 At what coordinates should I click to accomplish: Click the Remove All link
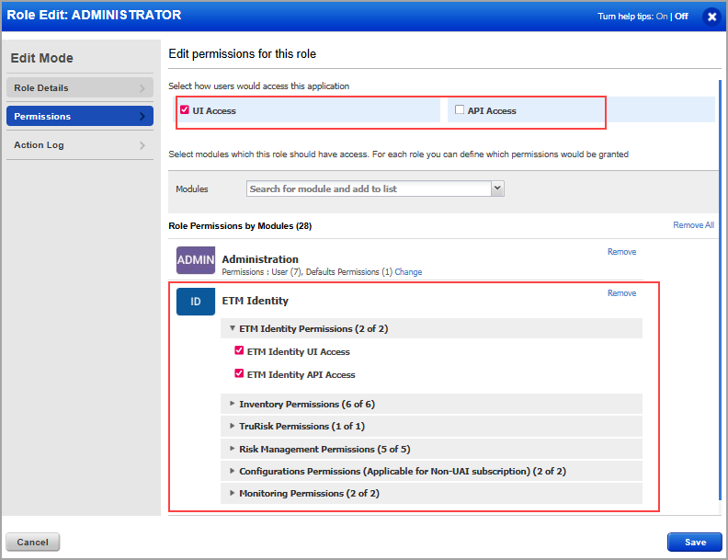coord(694,225)
